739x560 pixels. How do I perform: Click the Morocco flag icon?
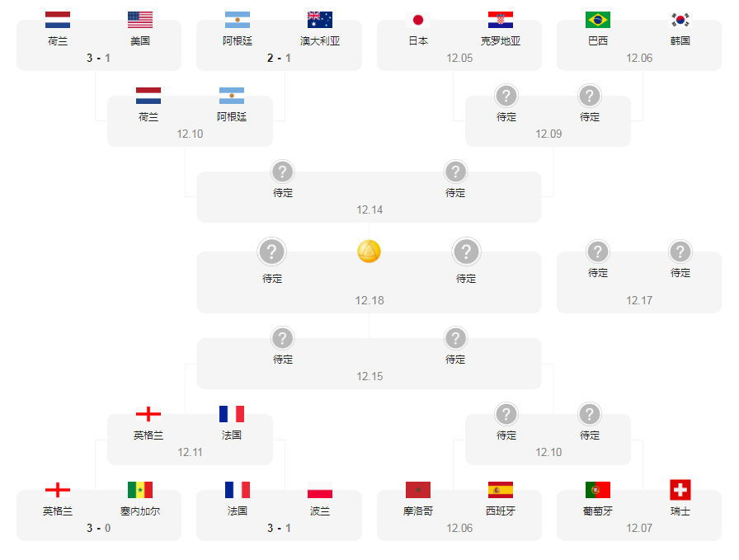418,490
